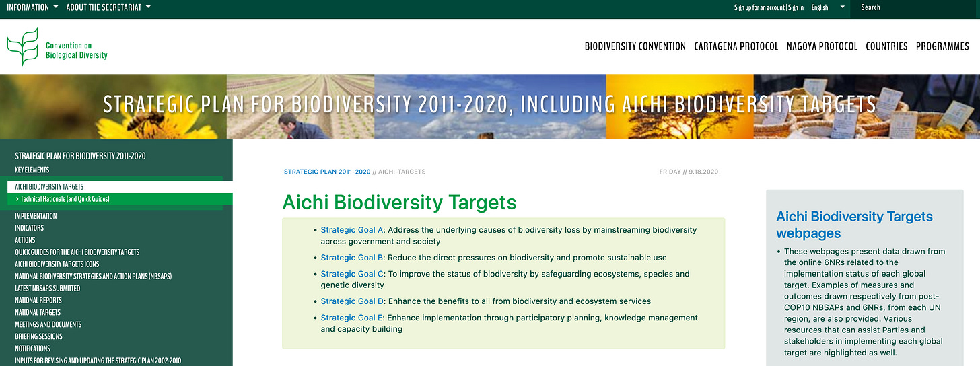
Task: Open sidebar heading STRATEGIC PLAN FOR BIODIVERSITY 2011-2020
Action: tap(80, 156)
